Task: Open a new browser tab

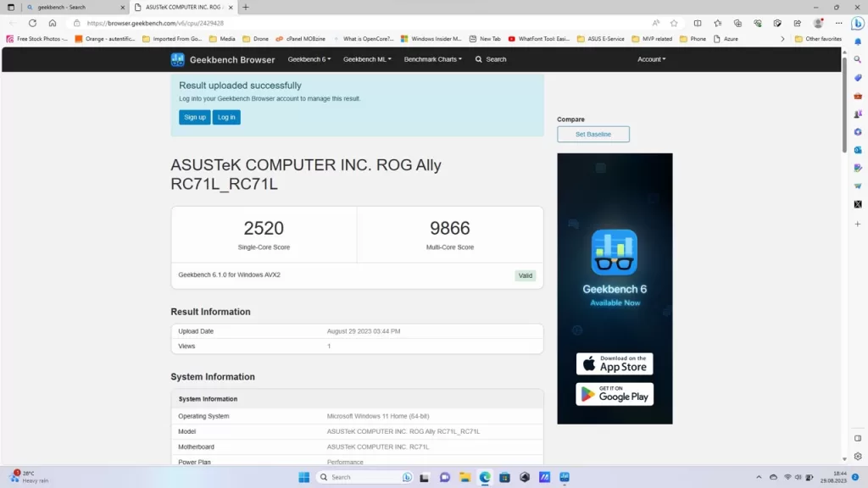Action: (x=246, y=7)
